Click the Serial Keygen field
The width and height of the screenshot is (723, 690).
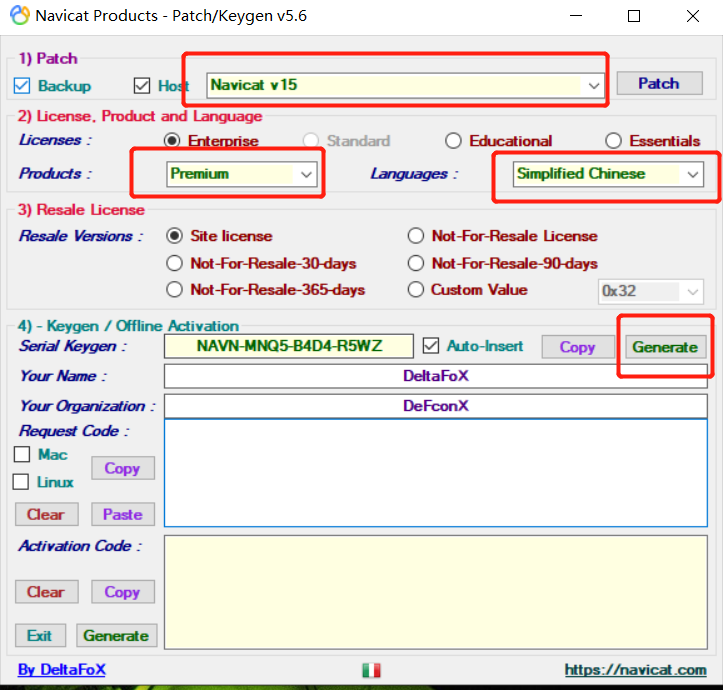coord(289,346)
